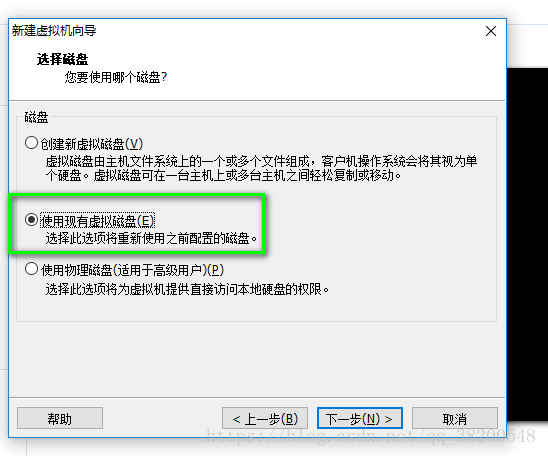The height and width of the screenshot is (456, 548).
Task: Click the 创建新虚拟磁盘(V) option label text
Action: [92, 144]
